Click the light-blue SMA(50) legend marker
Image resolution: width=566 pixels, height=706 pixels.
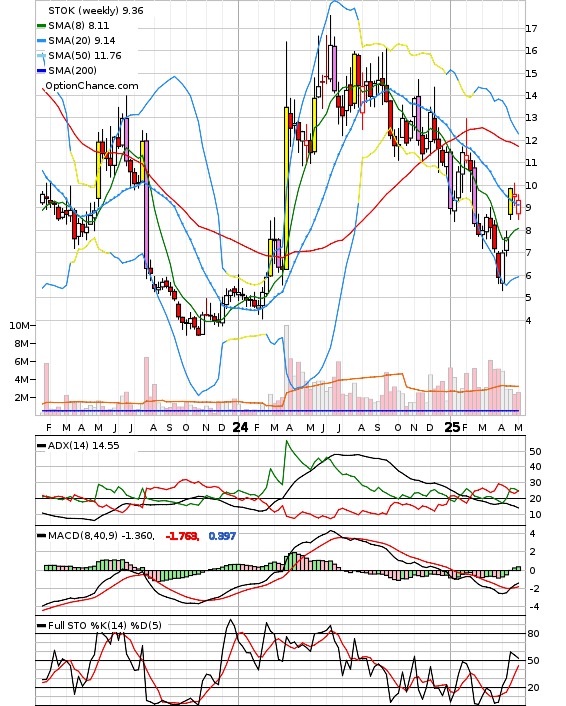coord(41,56)
